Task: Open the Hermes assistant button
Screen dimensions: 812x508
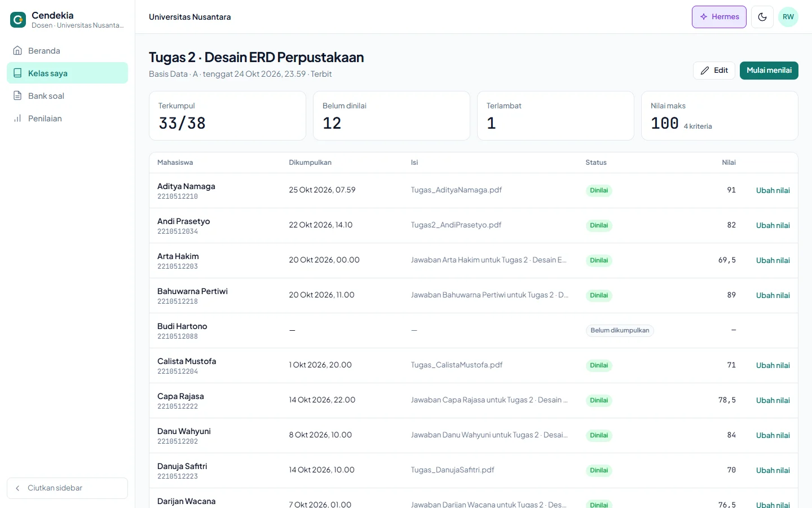Action: click(719, 17)
